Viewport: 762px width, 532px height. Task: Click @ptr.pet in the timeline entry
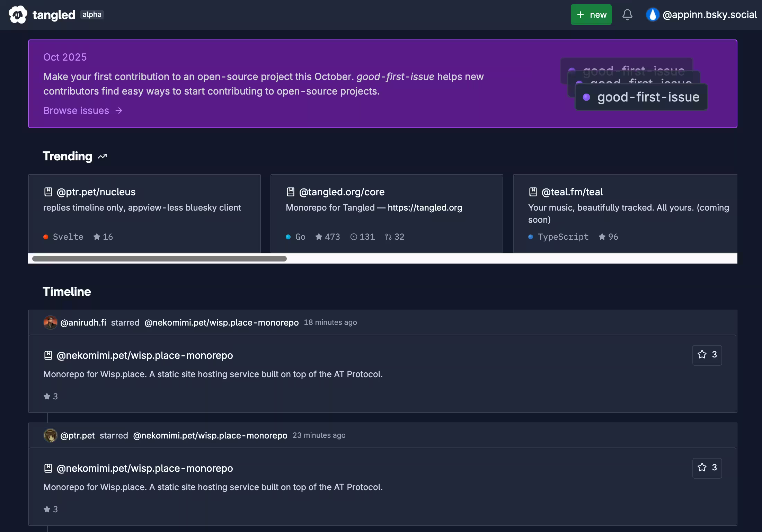click(x=77, y=435)
